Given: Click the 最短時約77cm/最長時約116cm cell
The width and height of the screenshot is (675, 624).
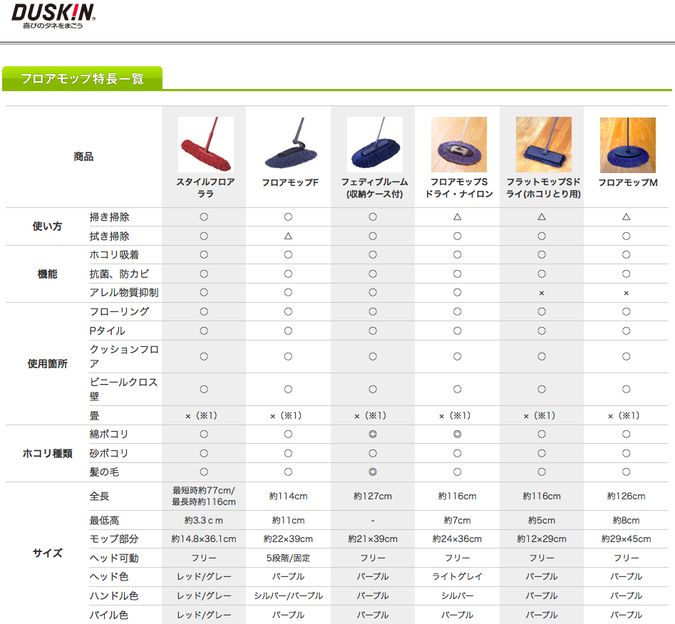Looking at the screenshot, I should click(204, 496).
